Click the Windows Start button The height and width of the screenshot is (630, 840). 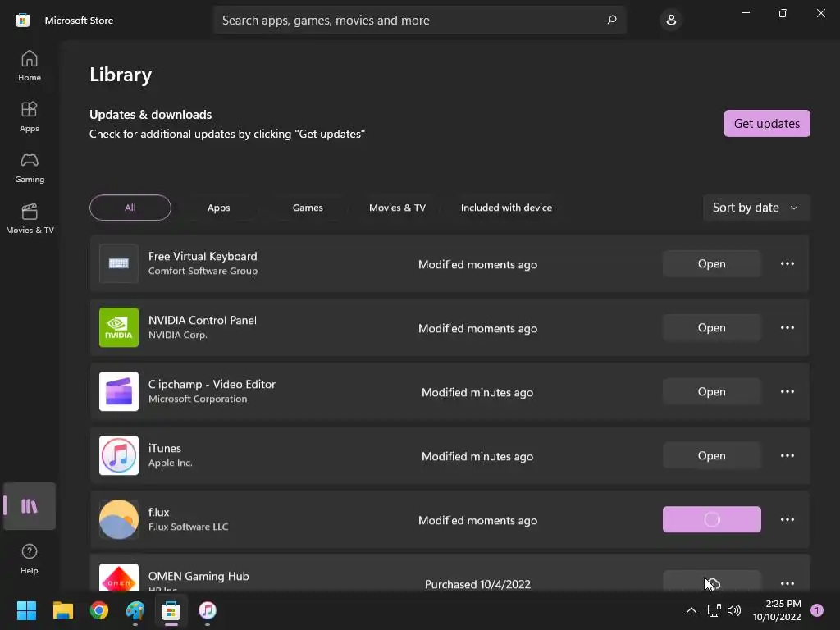26,610
